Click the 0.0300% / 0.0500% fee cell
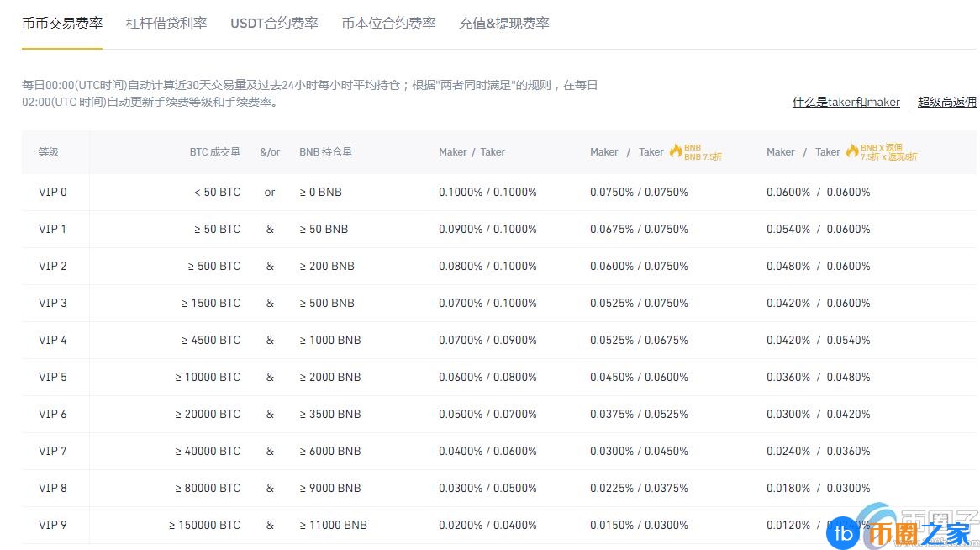 tap(487, 488)
